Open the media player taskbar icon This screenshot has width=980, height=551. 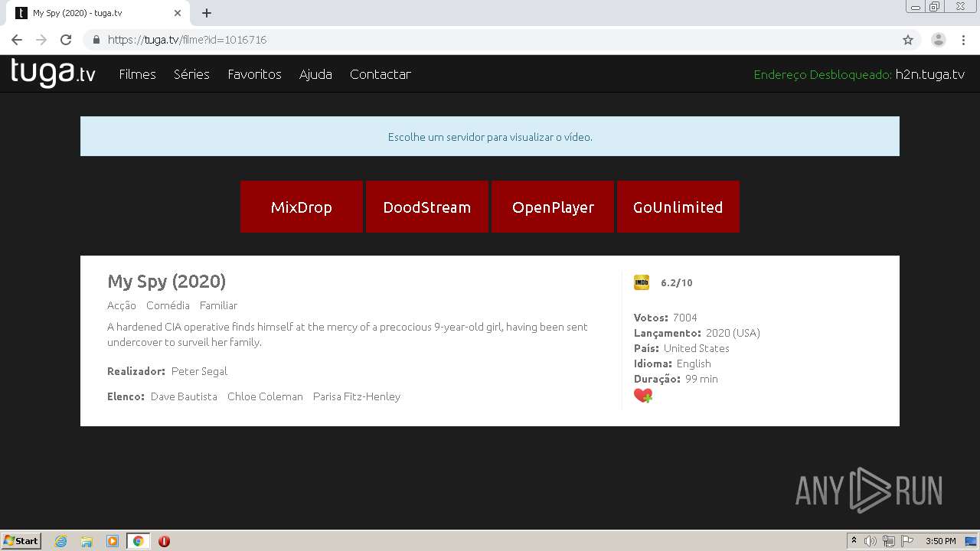pos(113,541)
